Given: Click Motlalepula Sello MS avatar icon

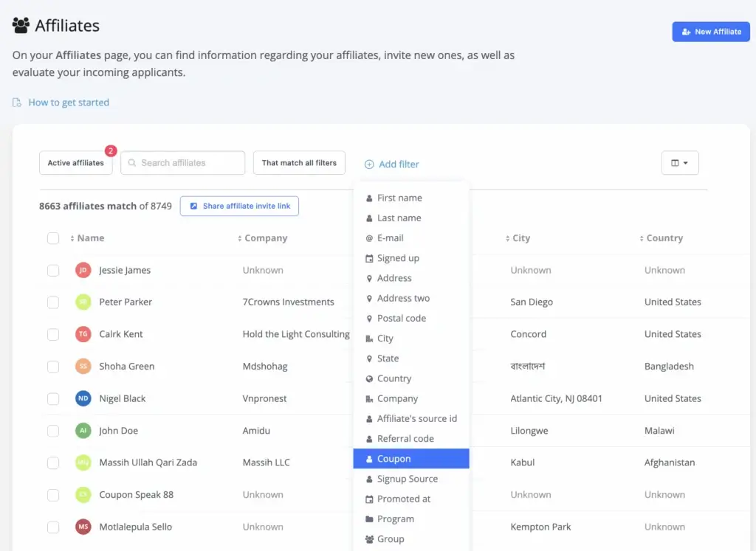Looking at the screenshot, I should (x=83, y=527).
